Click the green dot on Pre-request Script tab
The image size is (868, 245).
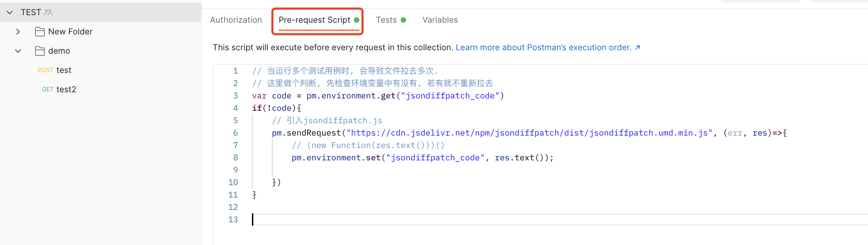357,20
